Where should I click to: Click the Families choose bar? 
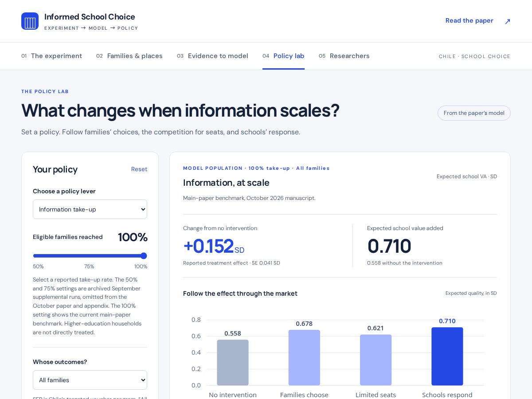[x=304, y=357]
